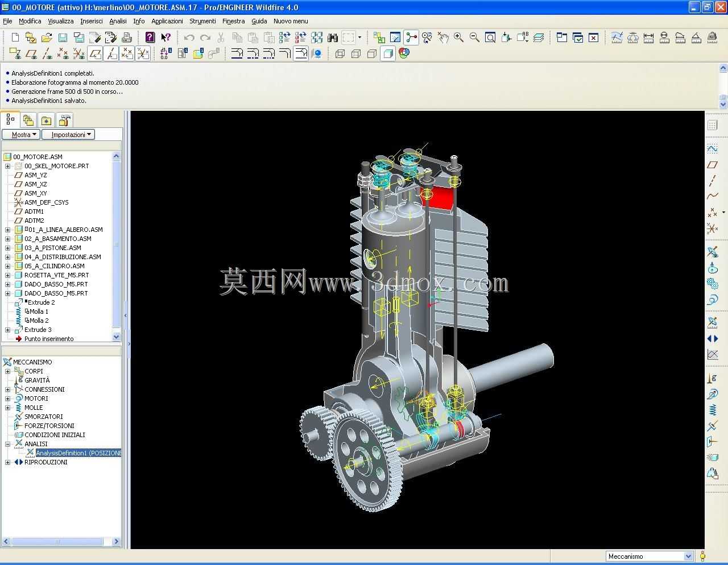Click the Mass properties weight icon
This screenshot has width=728, height=565.
coord(712,38)
